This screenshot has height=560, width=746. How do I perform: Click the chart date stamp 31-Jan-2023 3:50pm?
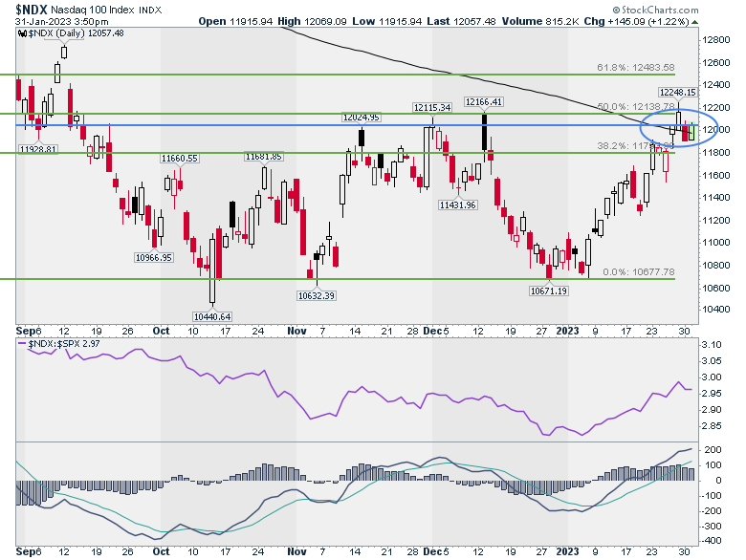(x=62, y=21)
